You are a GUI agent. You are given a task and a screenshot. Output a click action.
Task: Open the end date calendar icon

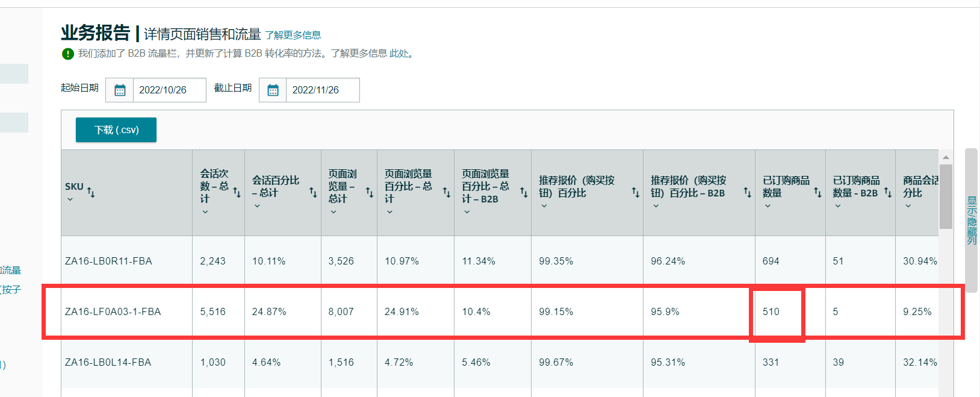(273, 90)
